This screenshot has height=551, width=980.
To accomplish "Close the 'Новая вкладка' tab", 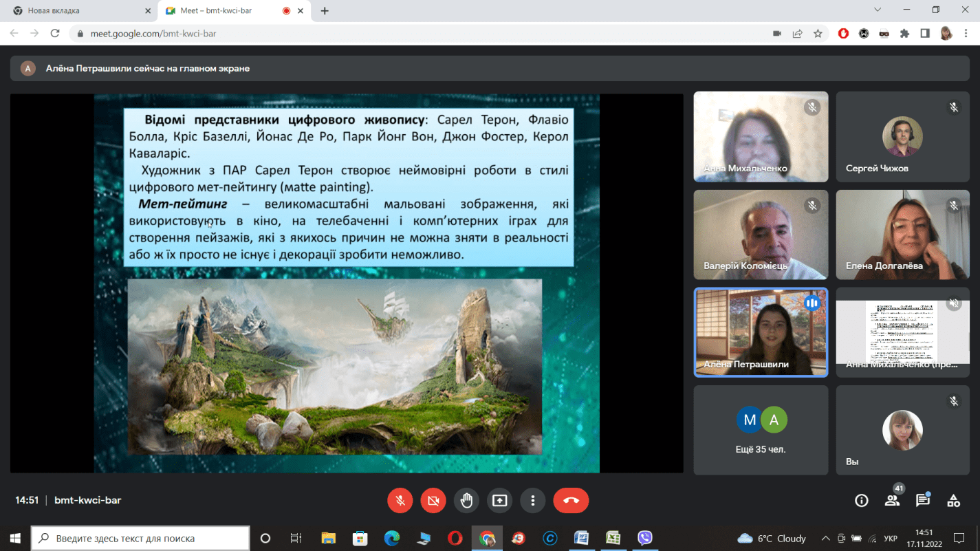I will point(147,11).
